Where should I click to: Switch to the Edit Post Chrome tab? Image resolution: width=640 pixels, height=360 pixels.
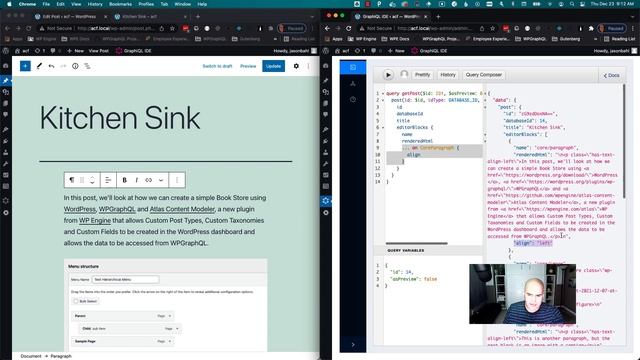[x=69, y=17]
